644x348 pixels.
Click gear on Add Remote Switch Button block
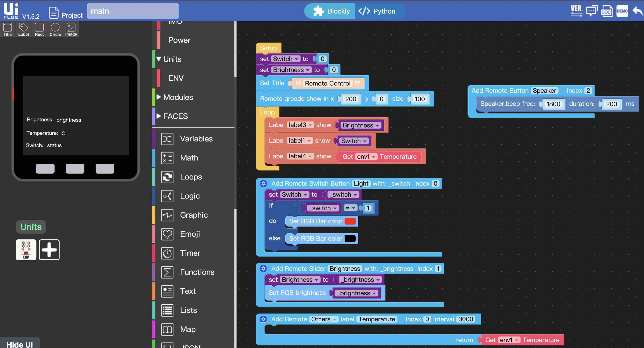point(263,184)
